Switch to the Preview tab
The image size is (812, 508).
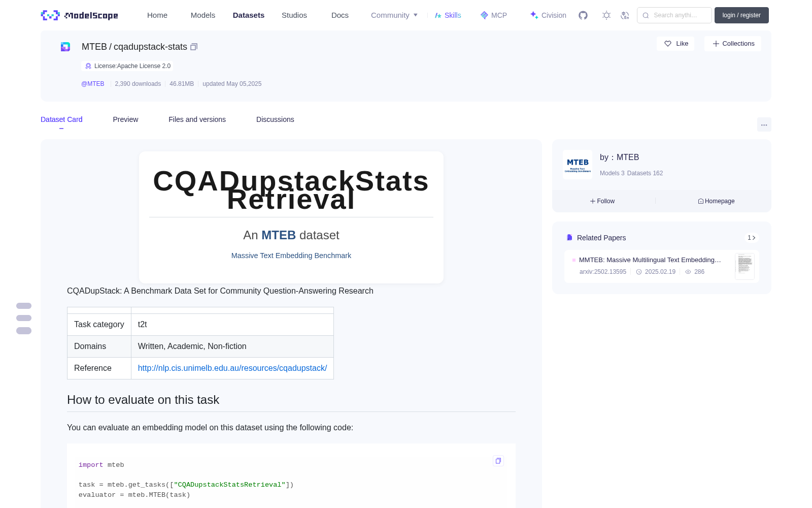click(x=125, y=119)
